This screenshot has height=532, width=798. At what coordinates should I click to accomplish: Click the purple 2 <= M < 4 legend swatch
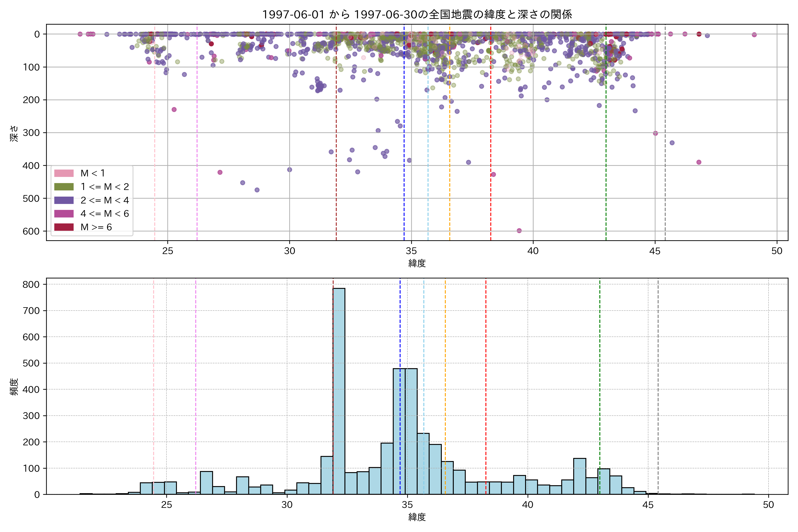point(64,200)
